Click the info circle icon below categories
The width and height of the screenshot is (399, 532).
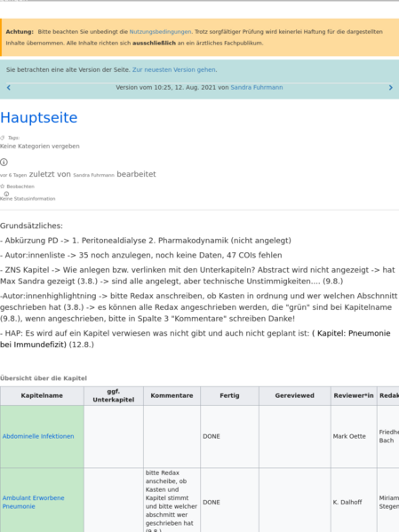tap(4, 163)
